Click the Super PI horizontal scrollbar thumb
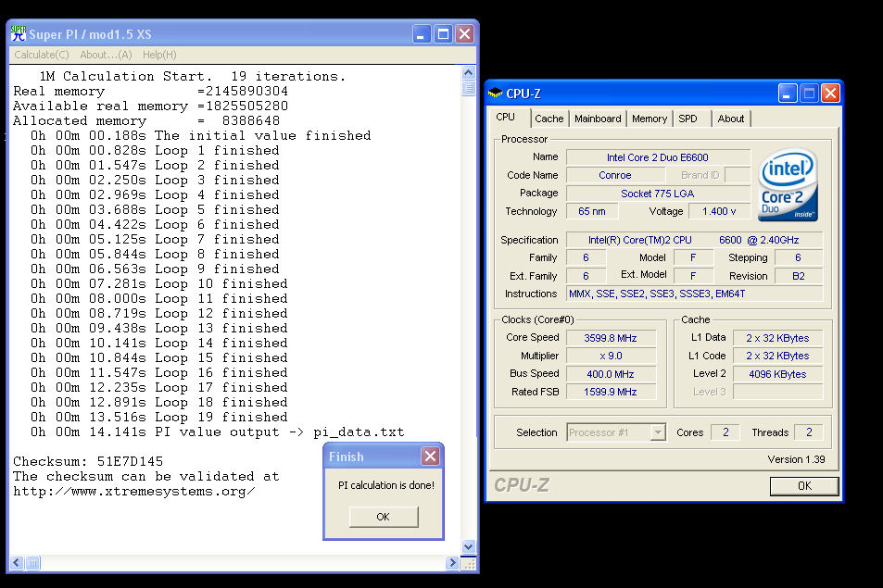883x588 pixels. (32, 563)
